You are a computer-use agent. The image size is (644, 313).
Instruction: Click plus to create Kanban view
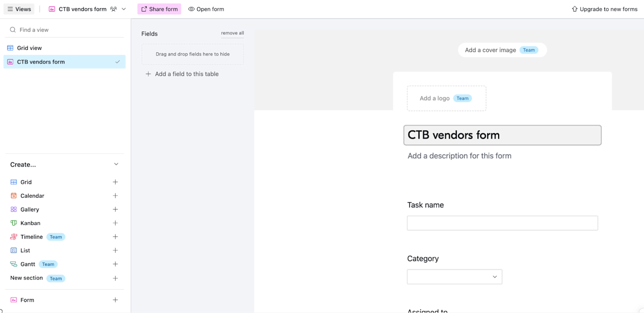click(115, 223)
